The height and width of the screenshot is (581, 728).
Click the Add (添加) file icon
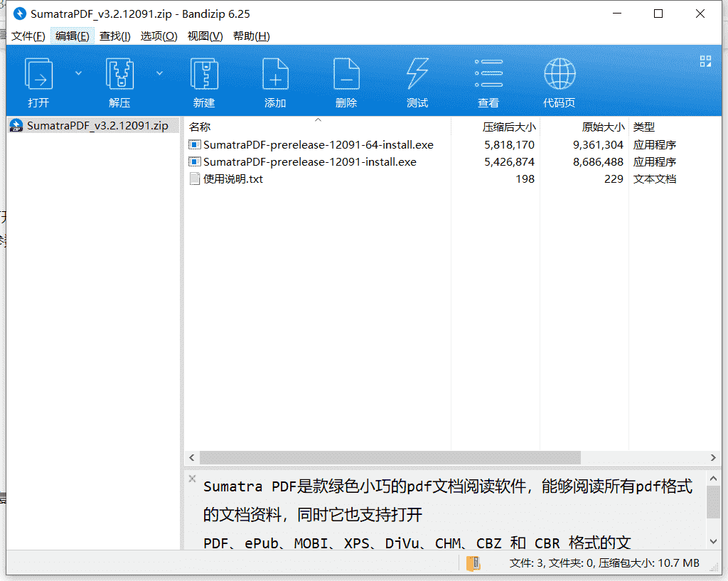(x=275, y=74)
